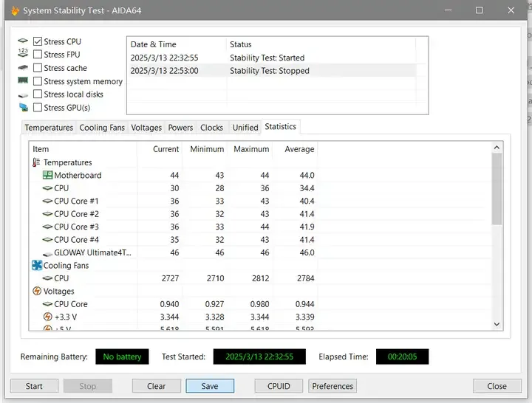Click the CPU temperature row icon

pos(47,188)
